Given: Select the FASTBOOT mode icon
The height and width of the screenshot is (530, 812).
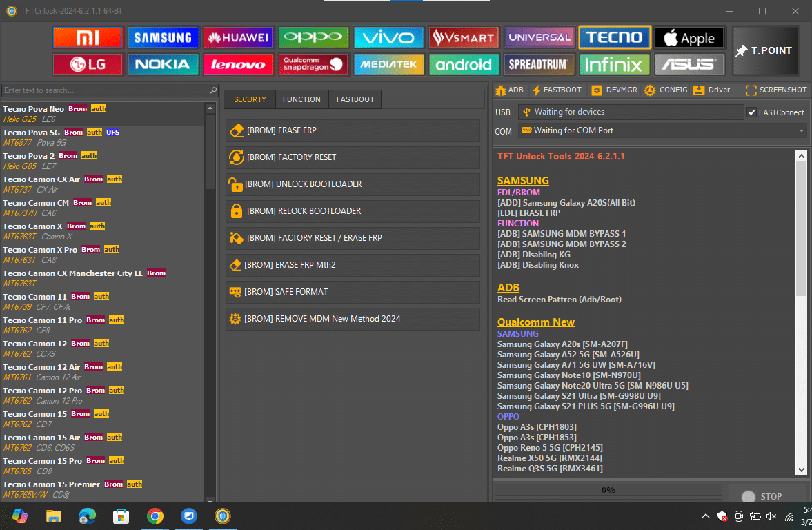Looking at the screenshot, I should 557,90.
